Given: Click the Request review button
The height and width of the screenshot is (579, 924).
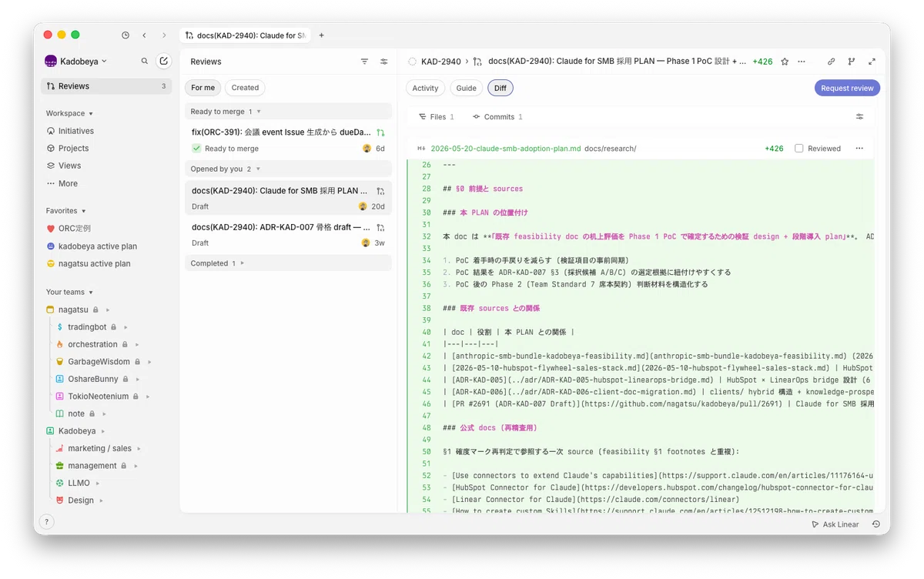Looking at the screenshot, I should [847, 88].
